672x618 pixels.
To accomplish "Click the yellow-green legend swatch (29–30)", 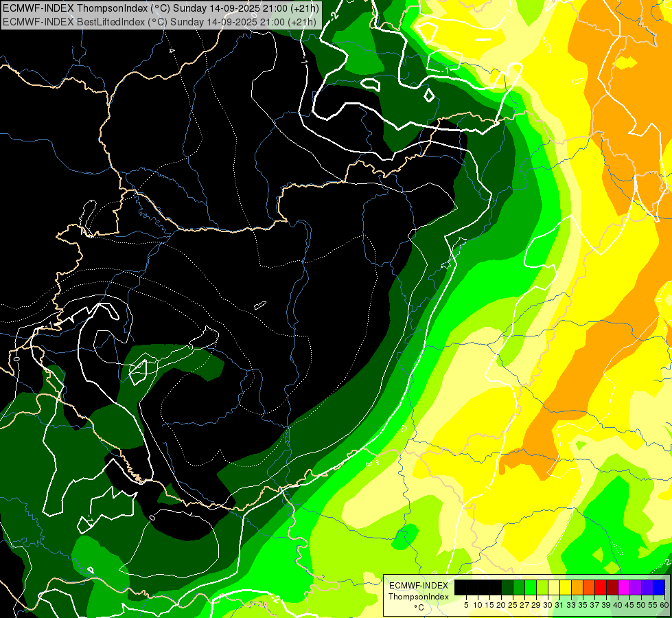I will pos(542,587).
